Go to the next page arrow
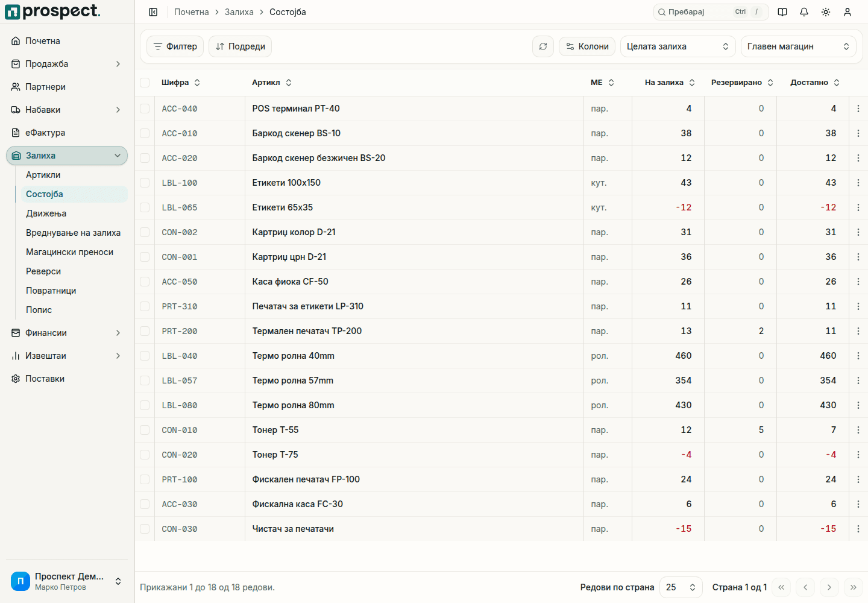 [x=829, y=587]
